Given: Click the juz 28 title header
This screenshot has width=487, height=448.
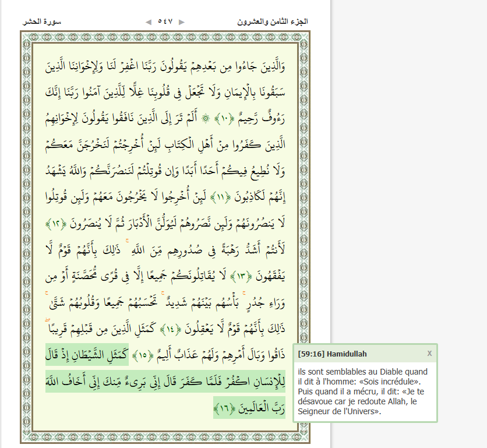Looking at the screenshot, I should point(272,22).
